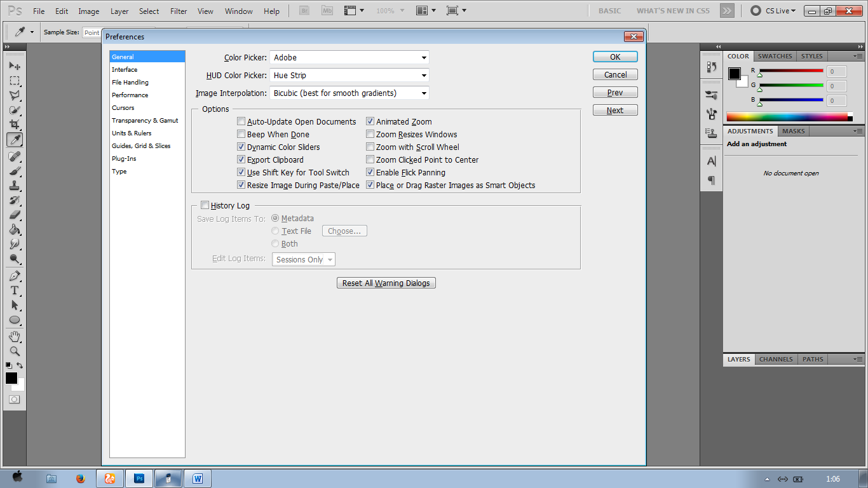This screenshot has width=868, height=488.
Task: Click the toolbox foreground color swatch
Action: [11, 378]
